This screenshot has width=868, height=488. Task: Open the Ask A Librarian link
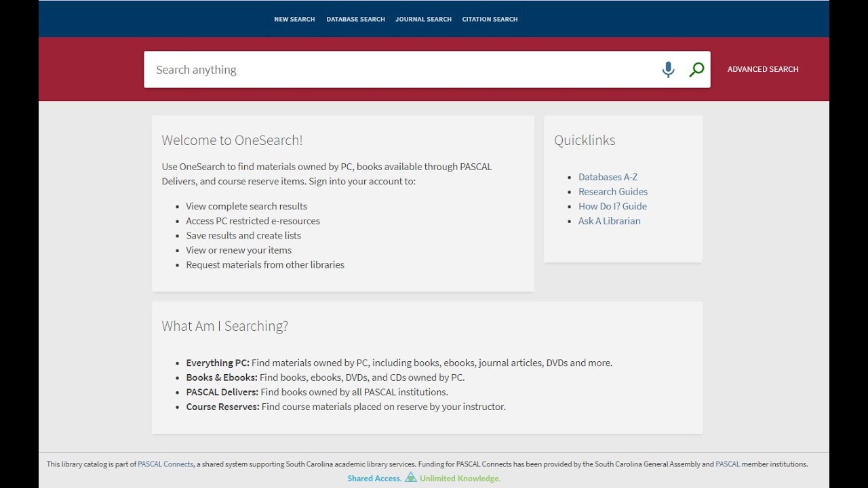tap(609, 221)
